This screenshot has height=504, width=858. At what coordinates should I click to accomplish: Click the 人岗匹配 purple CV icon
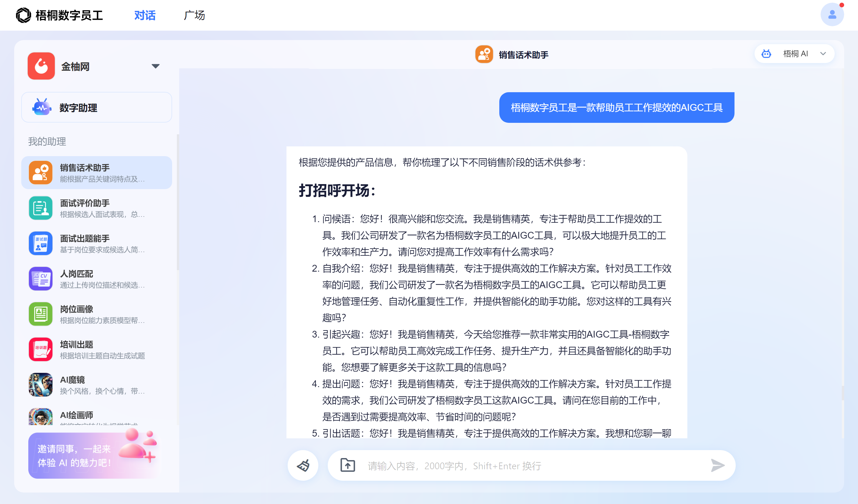pos(40,279)
